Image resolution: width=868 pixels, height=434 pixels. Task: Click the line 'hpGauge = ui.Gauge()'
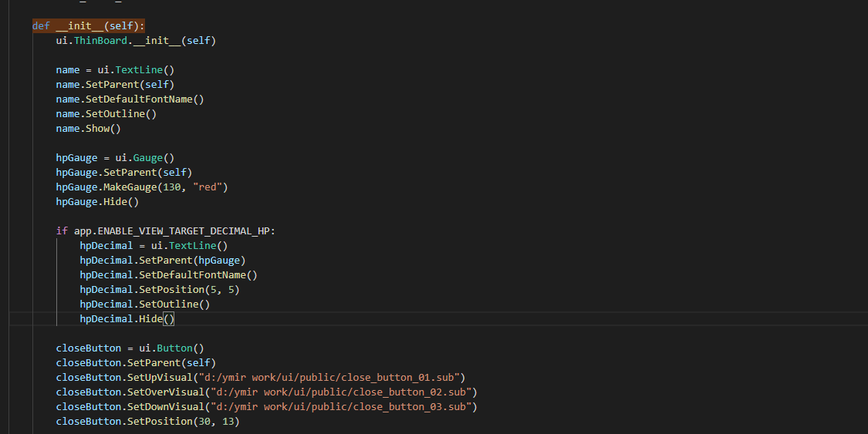pos(115,157)
